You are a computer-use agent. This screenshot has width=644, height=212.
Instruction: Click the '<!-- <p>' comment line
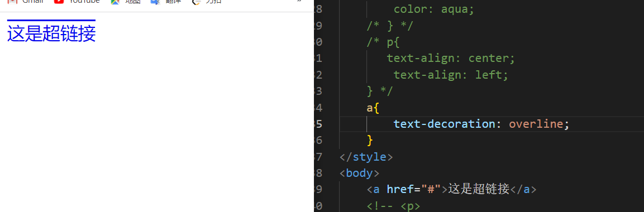tap(393, 206)
